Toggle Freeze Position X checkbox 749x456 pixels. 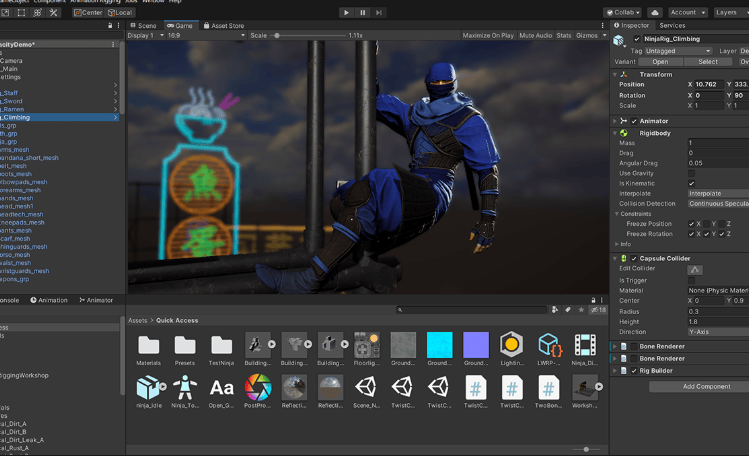point(691,223)
